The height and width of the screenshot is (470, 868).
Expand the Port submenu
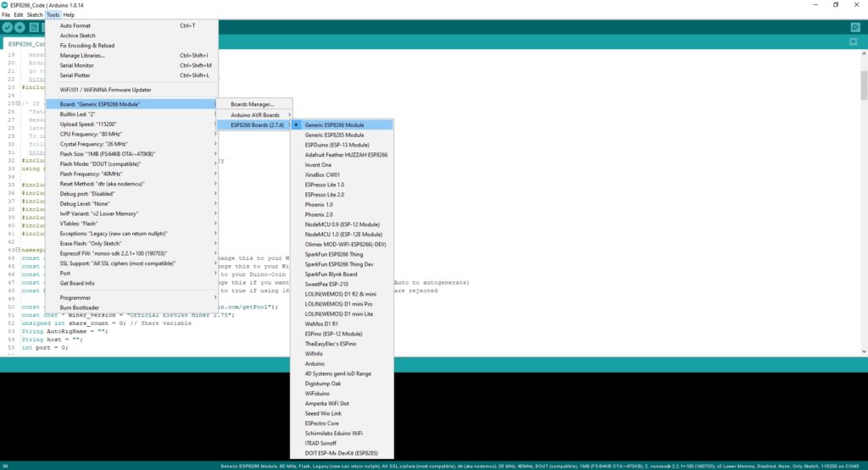(131, 274)
